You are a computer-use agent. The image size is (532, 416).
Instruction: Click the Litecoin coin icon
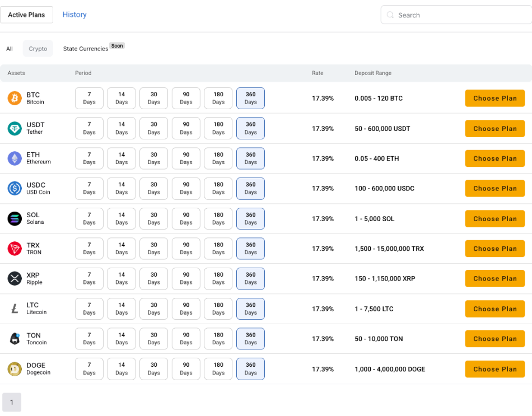click(15, 309)
